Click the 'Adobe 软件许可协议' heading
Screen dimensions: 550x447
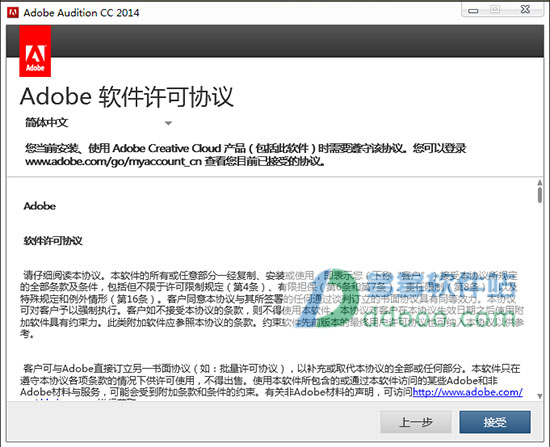tap(127, 96)
